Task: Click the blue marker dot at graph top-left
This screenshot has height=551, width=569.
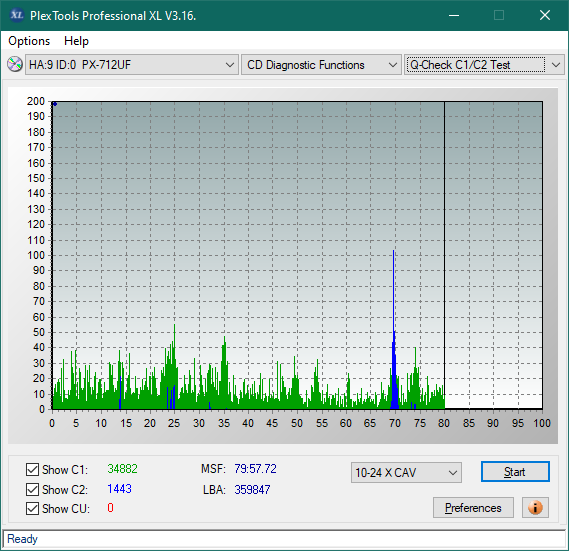Action: pos(55,104)
